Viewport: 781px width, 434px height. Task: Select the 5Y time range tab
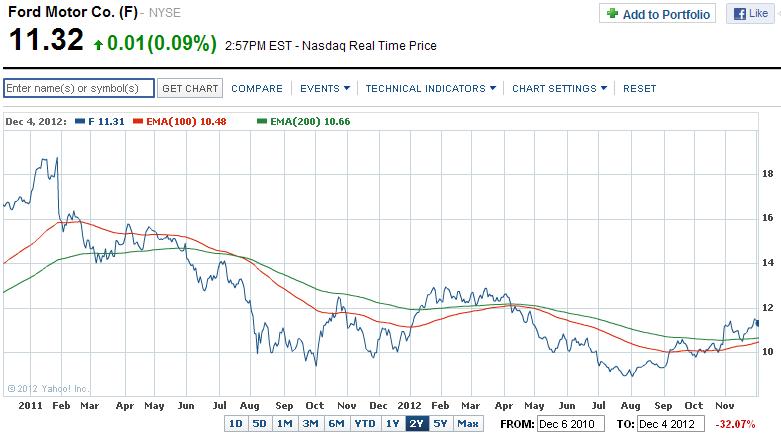pyautogui.click(x=441, y=424)
